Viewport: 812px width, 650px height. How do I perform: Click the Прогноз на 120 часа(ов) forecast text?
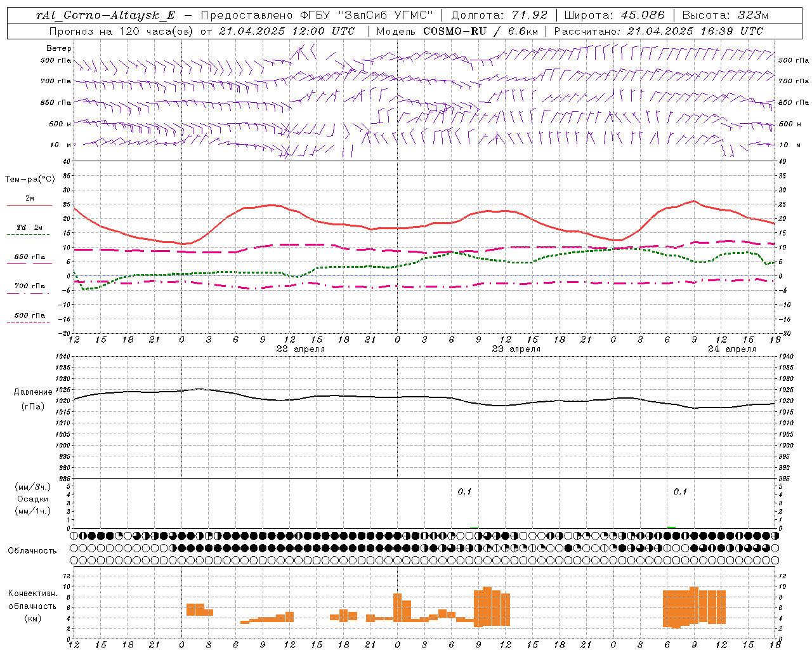(122, 31)
